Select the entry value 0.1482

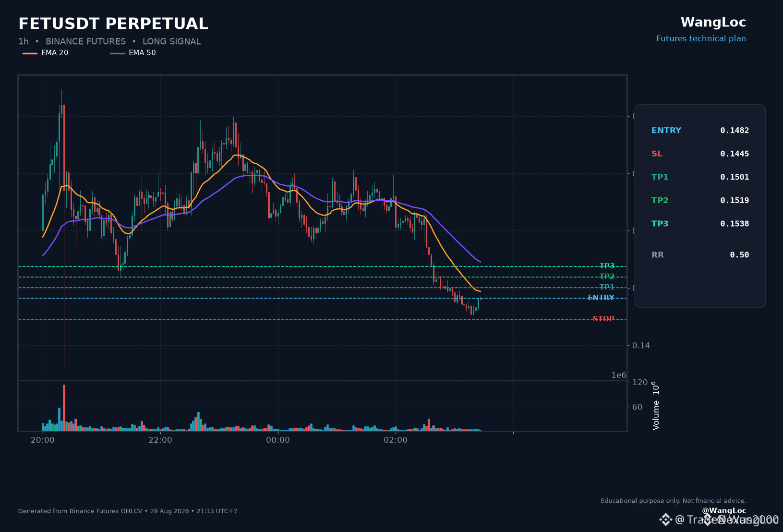click(x=735, y=131)
